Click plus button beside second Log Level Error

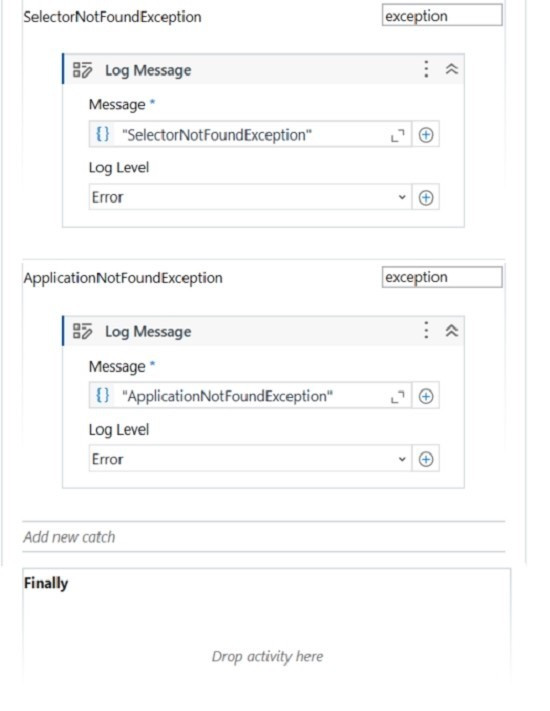(x=426, y=459)
